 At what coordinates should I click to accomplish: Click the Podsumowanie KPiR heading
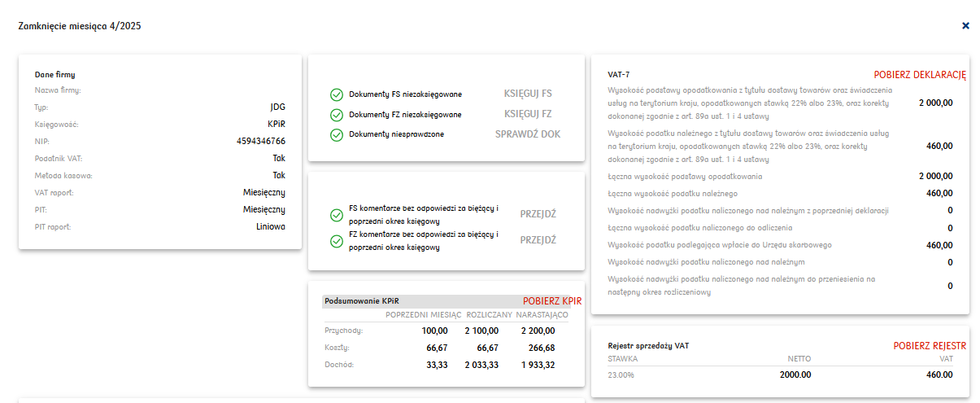click(362, 300)
